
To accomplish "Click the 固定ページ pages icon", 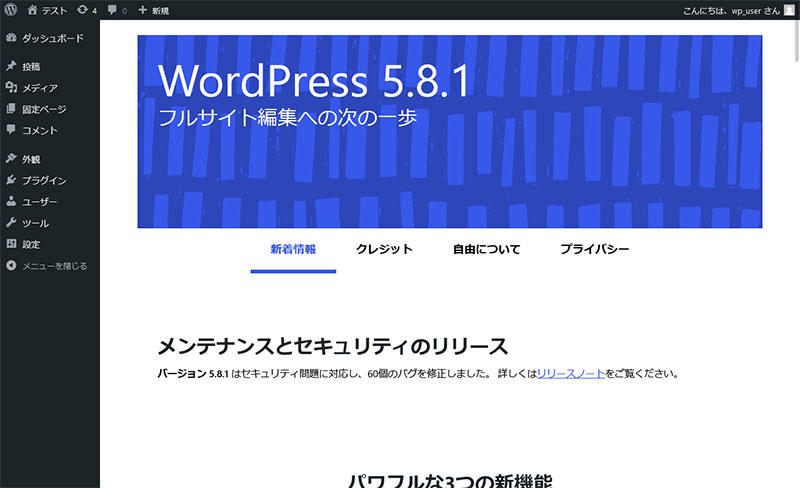I will 11,109.
